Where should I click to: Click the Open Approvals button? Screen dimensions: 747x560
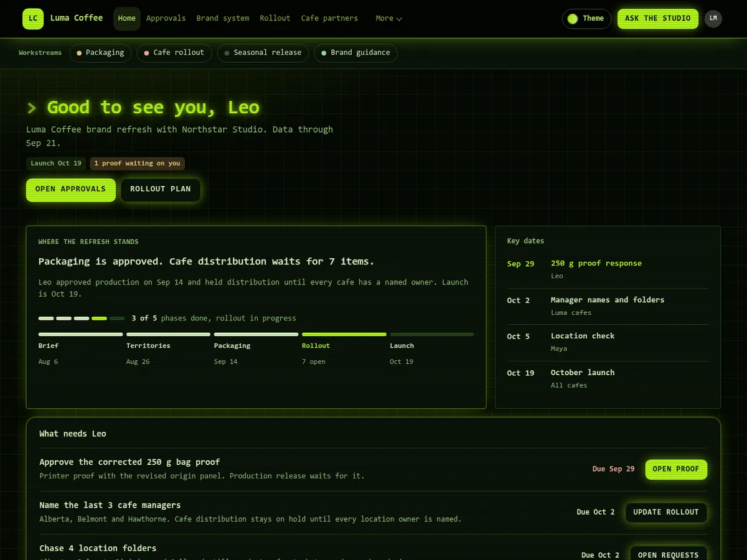pos(71,189)
